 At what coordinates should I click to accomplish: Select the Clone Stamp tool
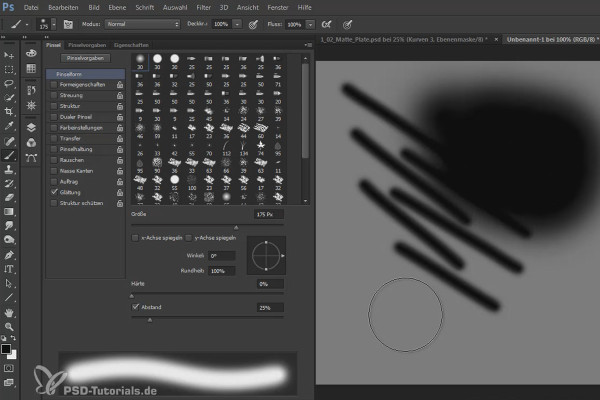coord(8,169)
